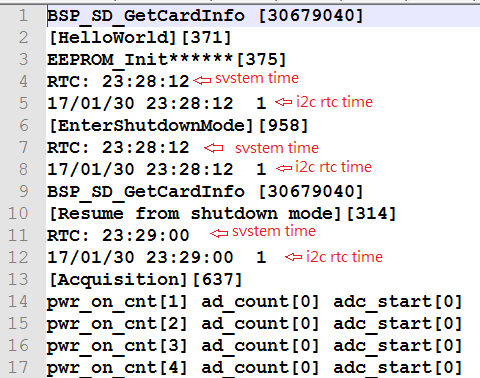Click the [Acquisition][637] line
The image size is (480, 378).
[145, 280]
